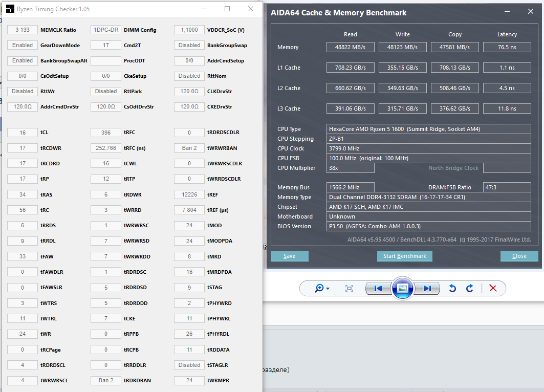544x392 pixels.
Task: Click CPU Multiplier 38x field
Action: coord(351,168)
